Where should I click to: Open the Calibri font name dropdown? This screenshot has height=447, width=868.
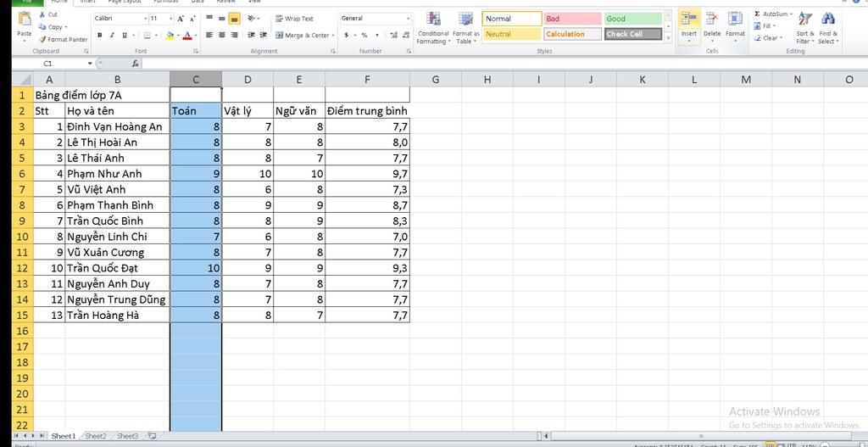[x=146, y=19]
